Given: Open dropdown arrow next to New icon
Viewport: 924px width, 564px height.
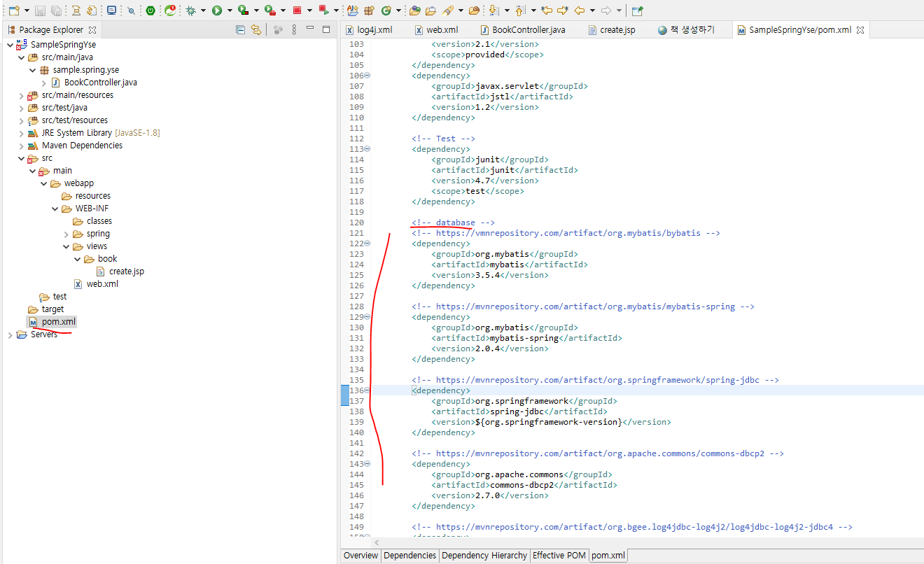Looking at the screenshot, I should 27,10.
